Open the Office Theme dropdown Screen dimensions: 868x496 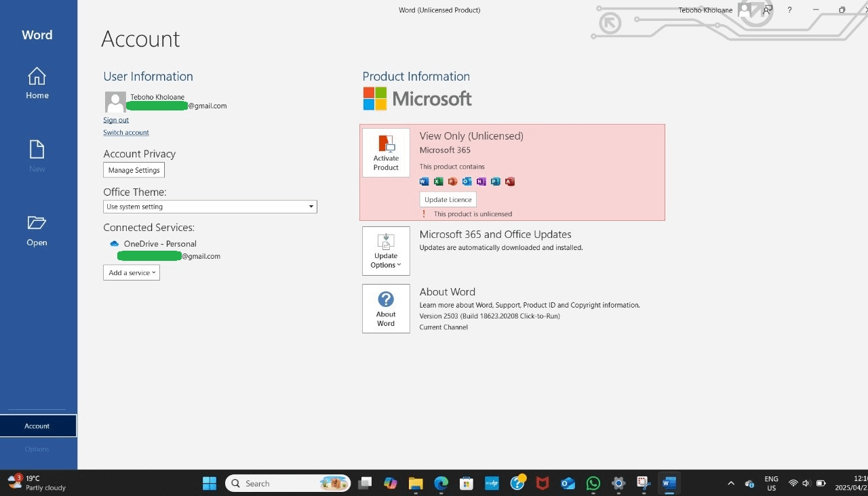210,207
